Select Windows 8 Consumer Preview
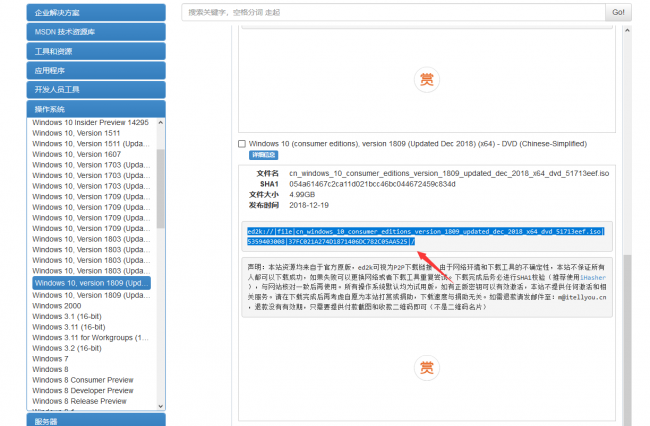The height and width of the screenshot is (426, 650). (83, 380)
